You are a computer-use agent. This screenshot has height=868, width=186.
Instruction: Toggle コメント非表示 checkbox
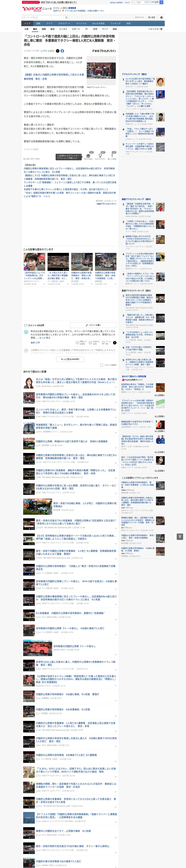102,365
